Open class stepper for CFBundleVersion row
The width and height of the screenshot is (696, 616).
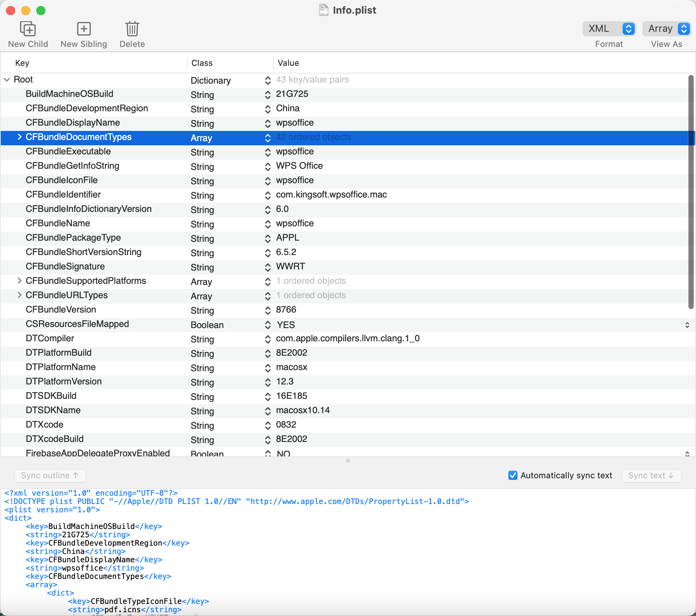(267, 311)
